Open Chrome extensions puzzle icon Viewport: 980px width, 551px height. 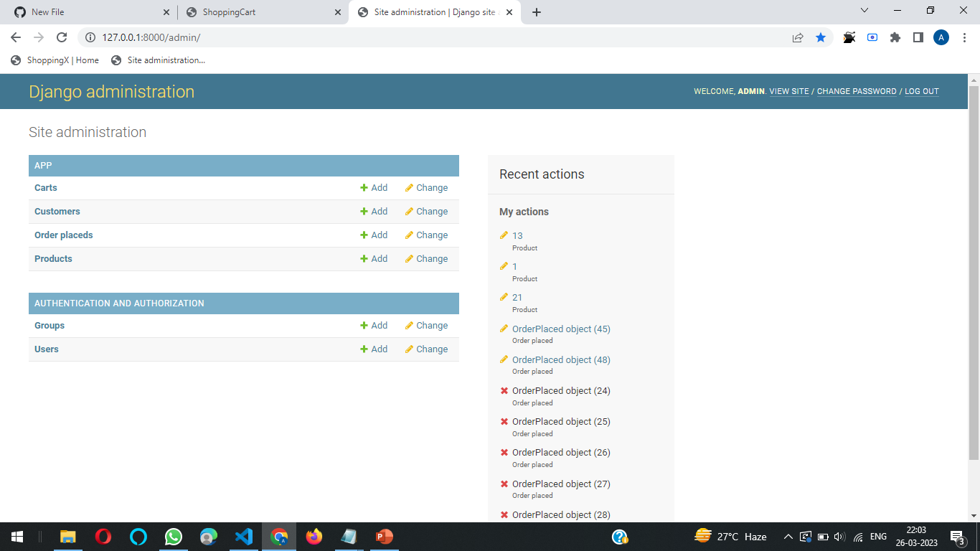tap(895, 37)
